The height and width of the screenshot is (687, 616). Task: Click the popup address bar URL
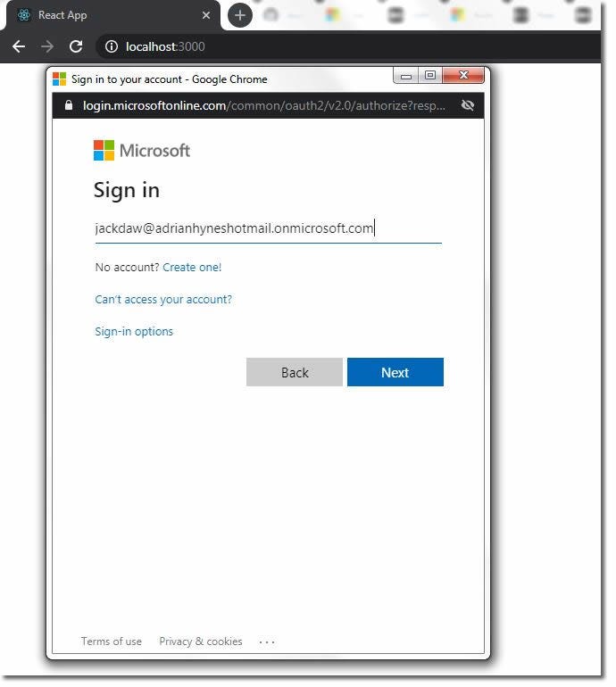click(264, 105)
